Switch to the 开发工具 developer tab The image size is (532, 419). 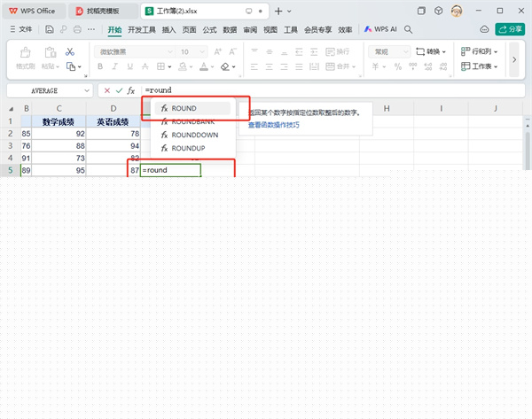(142, 30)
